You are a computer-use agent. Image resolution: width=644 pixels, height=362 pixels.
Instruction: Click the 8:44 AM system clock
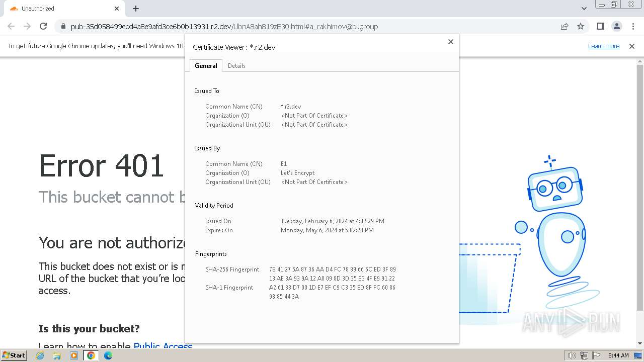(618, 355)
